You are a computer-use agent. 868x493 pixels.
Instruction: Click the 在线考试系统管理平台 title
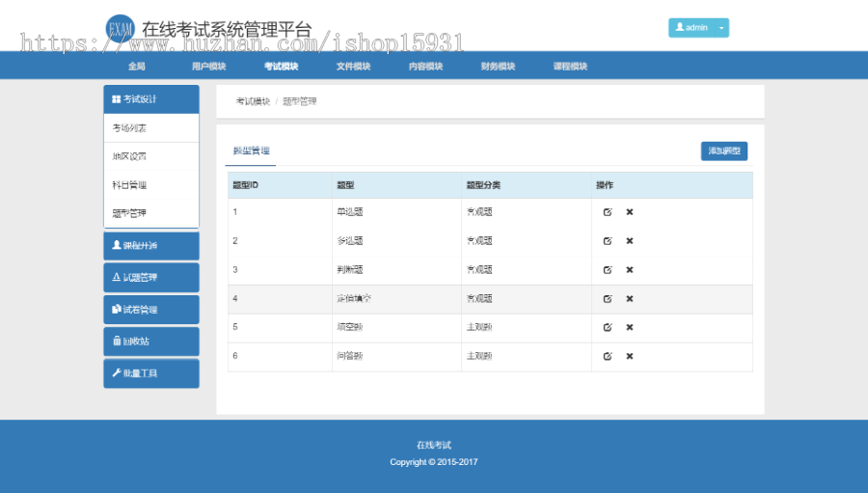tap(227, 29)
